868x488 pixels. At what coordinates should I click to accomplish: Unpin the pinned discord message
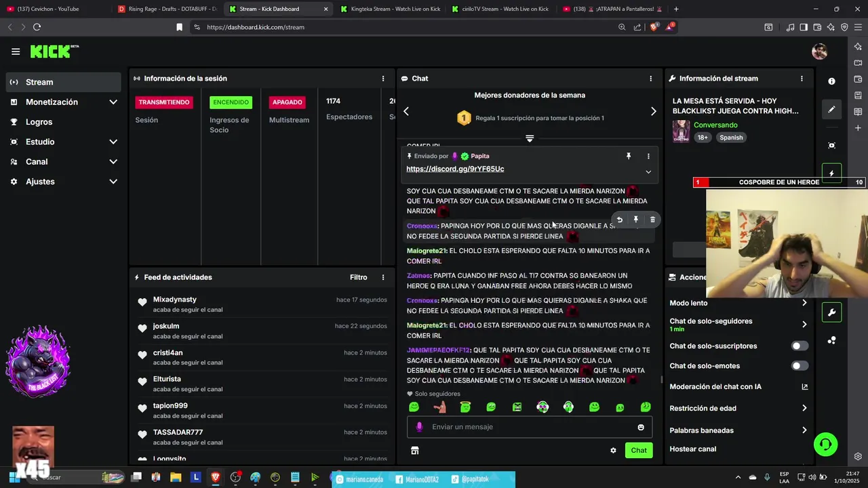(629, 157)
